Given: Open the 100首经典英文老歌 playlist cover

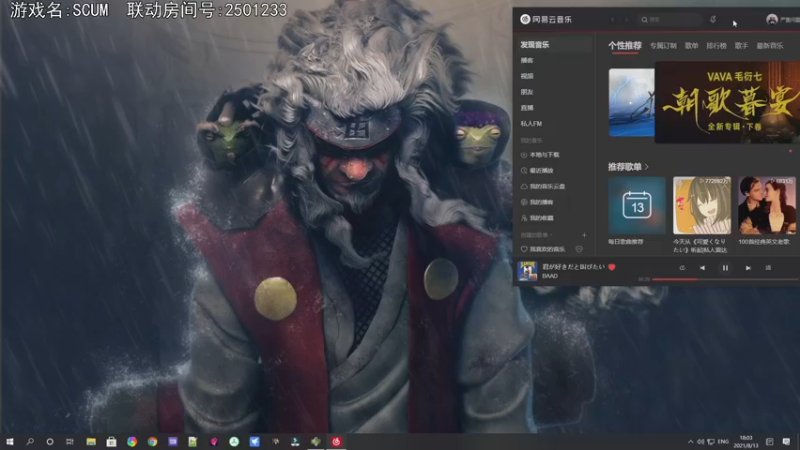Looking at the screenshot, I should [x=767, y=205].
